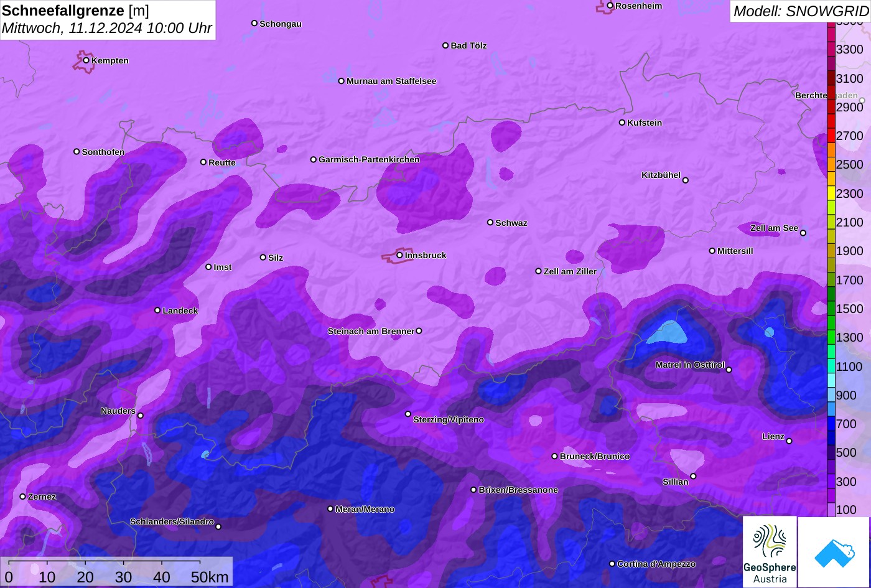Click the Landeck location dot
The height and width of the screenshot is (588, 871).
coord(157,310)
